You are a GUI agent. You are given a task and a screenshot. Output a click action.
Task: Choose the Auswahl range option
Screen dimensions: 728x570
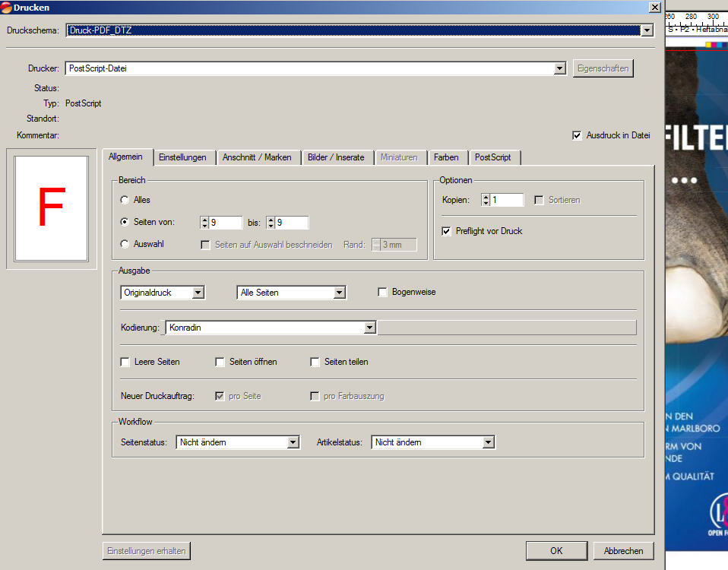pos(125,244)
